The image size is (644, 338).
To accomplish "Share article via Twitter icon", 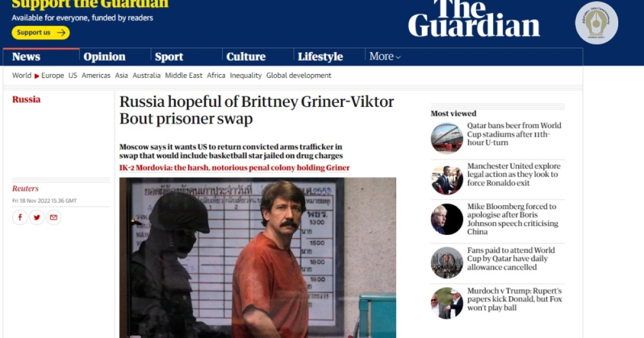I will [x=36, y=217].
